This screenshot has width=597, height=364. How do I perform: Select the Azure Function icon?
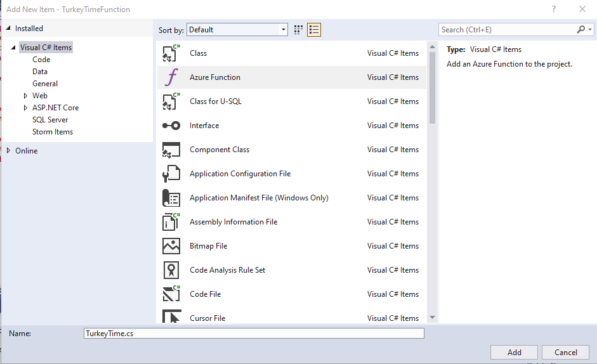[171, 77]
